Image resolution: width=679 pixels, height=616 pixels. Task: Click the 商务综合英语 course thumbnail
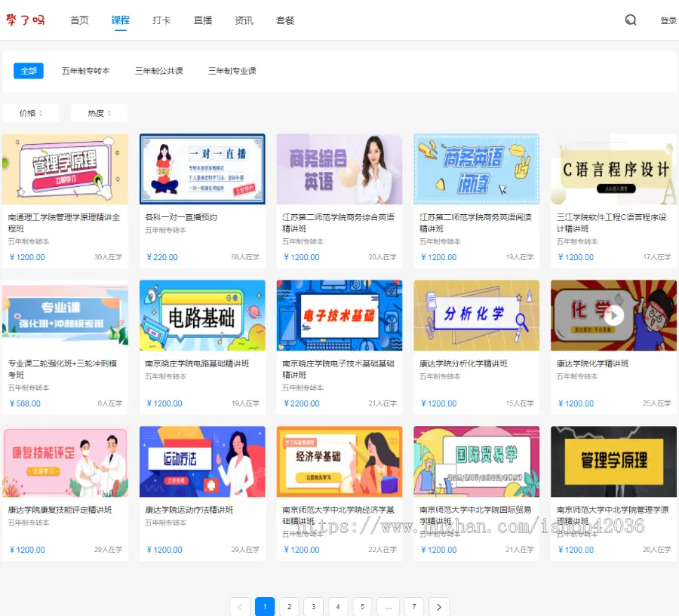point(339,169)
